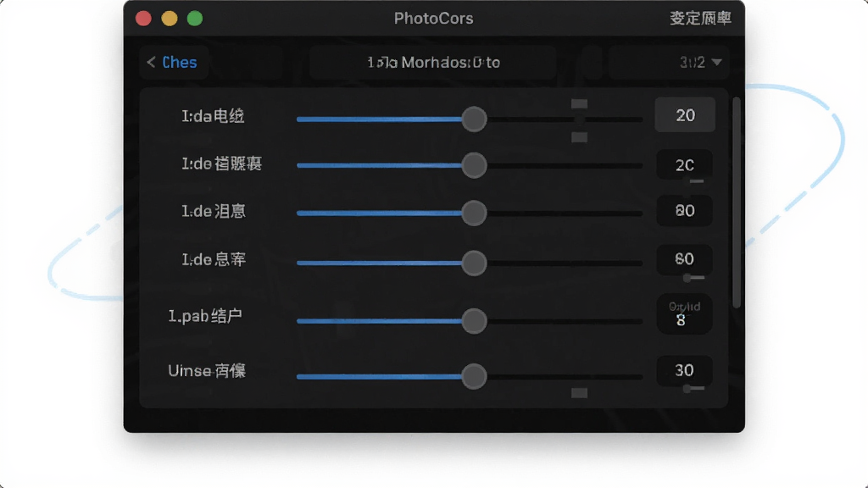
Task: Click the value field showing 2C
Action: coord(684,165)
